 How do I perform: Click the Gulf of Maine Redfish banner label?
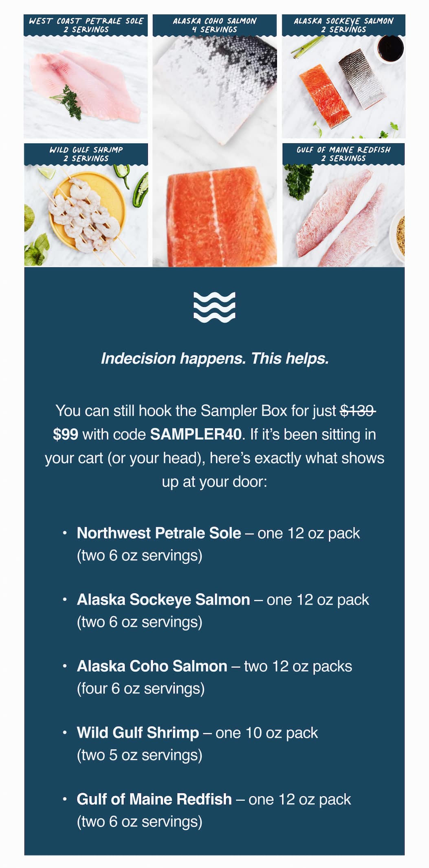click(x=343, y=154)
